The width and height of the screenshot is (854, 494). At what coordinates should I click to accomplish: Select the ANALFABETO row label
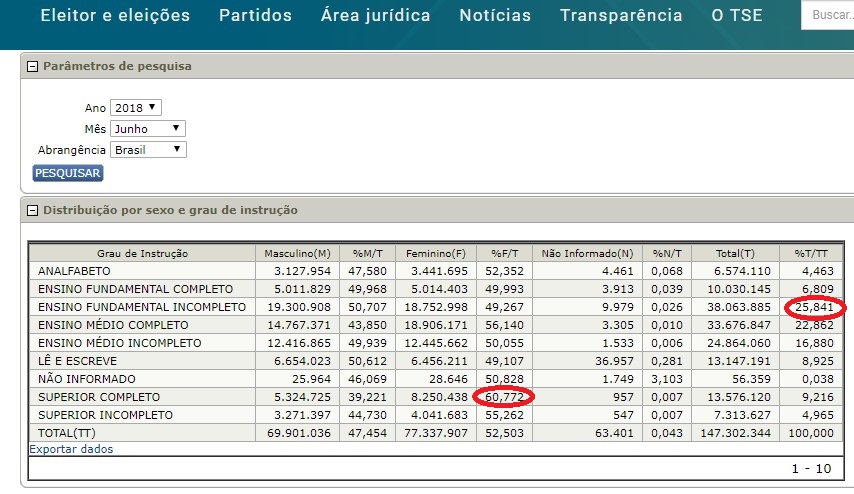tap(74, 271)
